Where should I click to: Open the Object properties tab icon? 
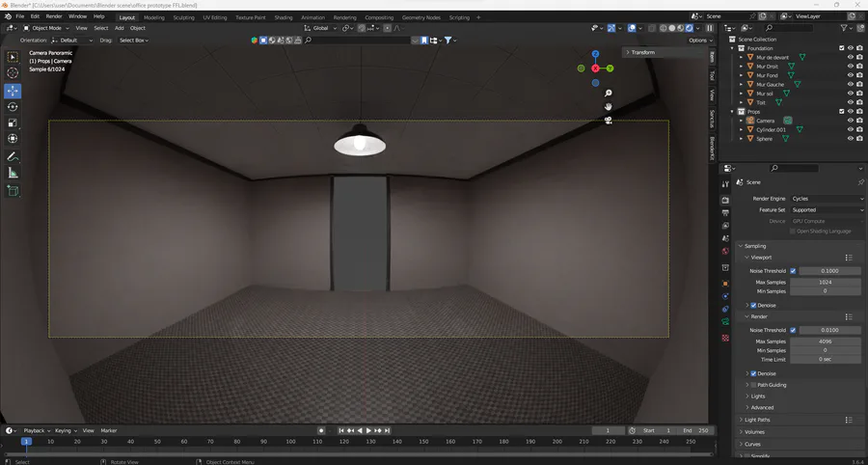(725, 284)
